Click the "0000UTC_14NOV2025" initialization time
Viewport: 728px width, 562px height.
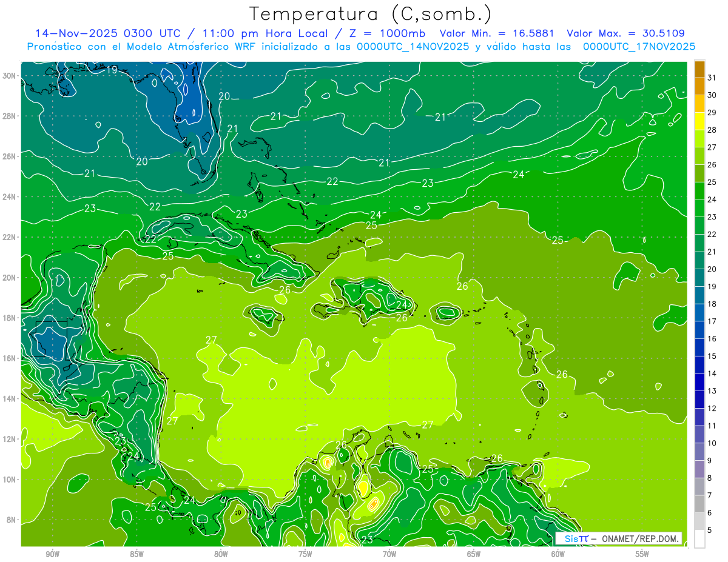click(413, 47)
